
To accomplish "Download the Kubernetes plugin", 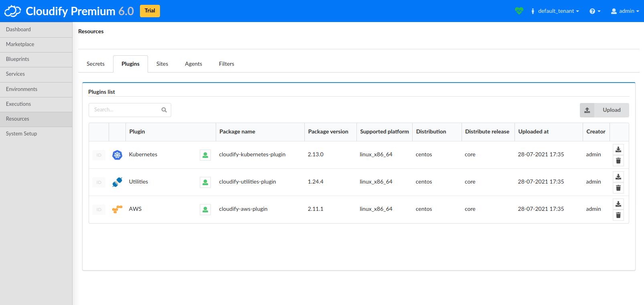I will click(618, 149).
